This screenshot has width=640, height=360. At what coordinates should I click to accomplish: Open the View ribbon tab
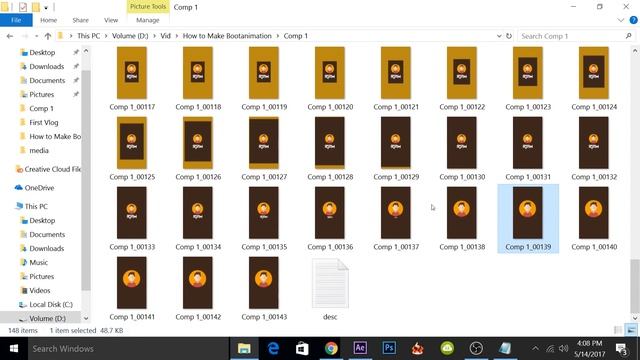(x=111, y=20)
